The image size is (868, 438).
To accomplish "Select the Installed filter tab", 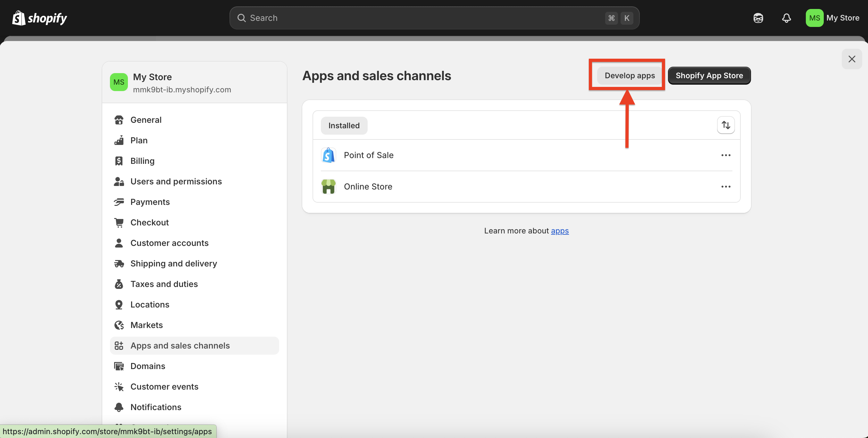I will tap(344, 126).
